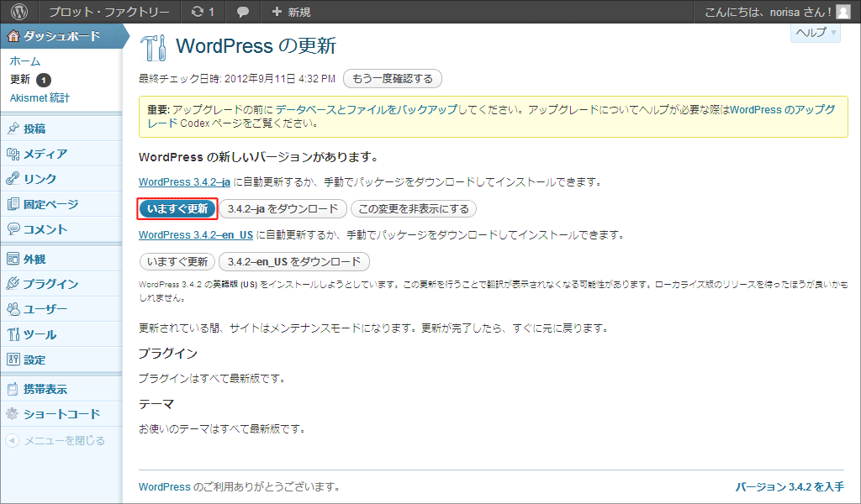Click the collapse arrow icon for メニューを閉じる

pyautogui.click(x=12, y=440)
